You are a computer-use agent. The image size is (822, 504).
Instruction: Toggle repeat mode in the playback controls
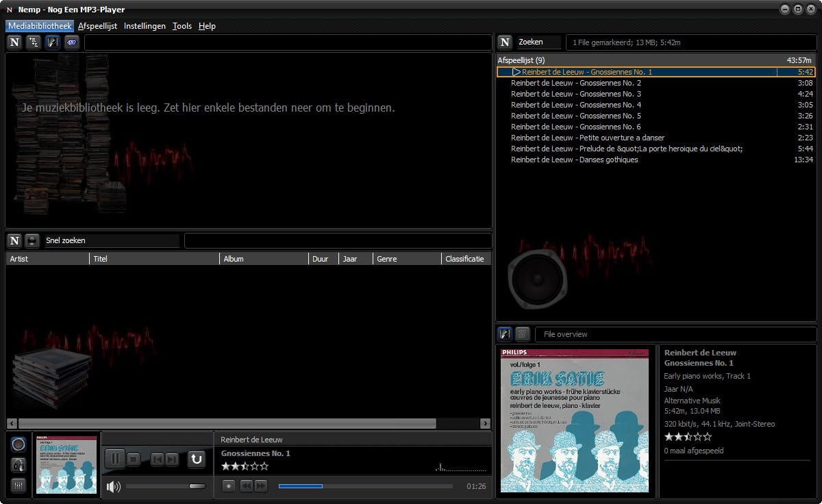[197, 459]
